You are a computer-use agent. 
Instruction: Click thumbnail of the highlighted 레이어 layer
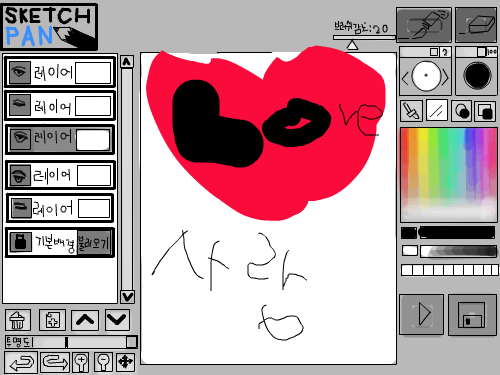pos(93,140)
